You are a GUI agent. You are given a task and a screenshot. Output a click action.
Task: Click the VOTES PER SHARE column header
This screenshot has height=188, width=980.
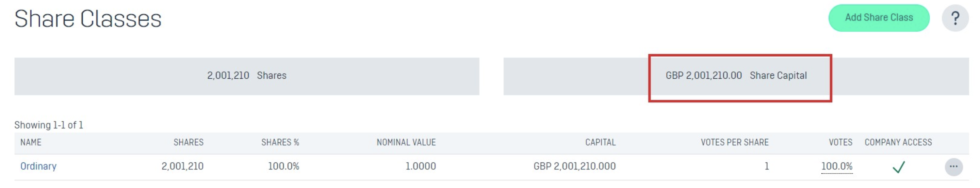pyautogui.click(x=734, y=142)
